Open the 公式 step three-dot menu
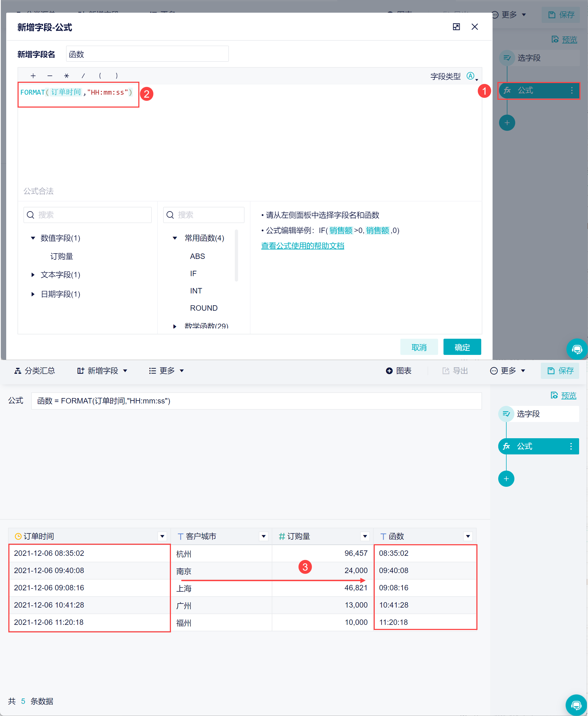The image size is (588, 716). [571, 446]
